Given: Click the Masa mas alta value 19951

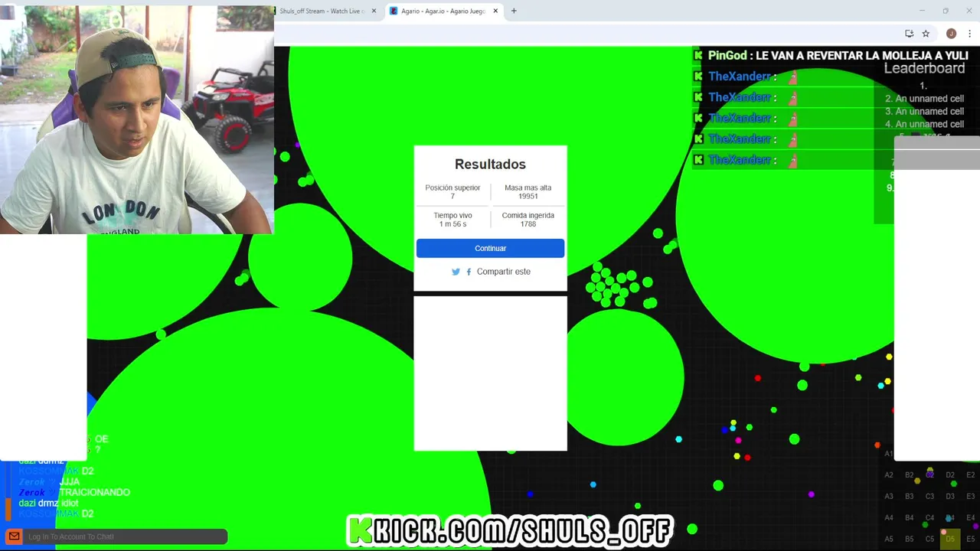Looking at the screenshot, I should point(528,197).
